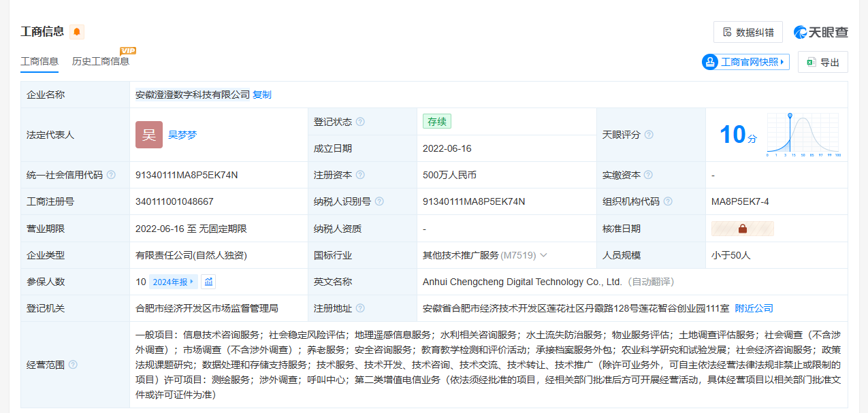Select registration number 340111001048667
Image resolution: width=868 pixels, height=413 pixels.
(x=174, y=201)
